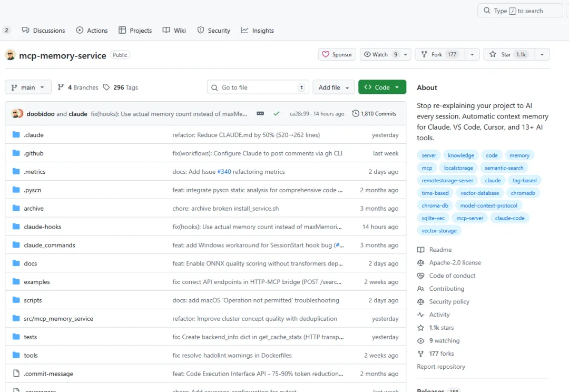Screen dimensions: 569x392
Task: Open issue #340 link in .metrics row
Action: pyautogui.click(x=224, y=172)
